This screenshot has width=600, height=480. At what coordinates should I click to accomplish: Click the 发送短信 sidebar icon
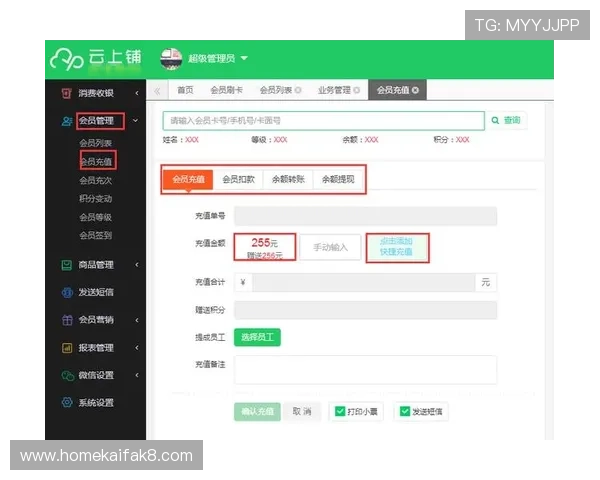tap(67, 292)
